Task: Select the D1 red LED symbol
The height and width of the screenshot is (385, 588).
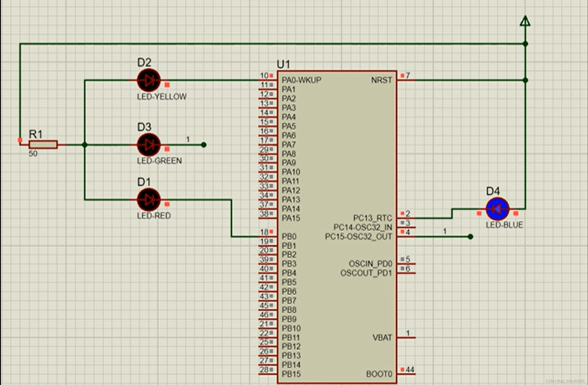Action: (149, 200)
